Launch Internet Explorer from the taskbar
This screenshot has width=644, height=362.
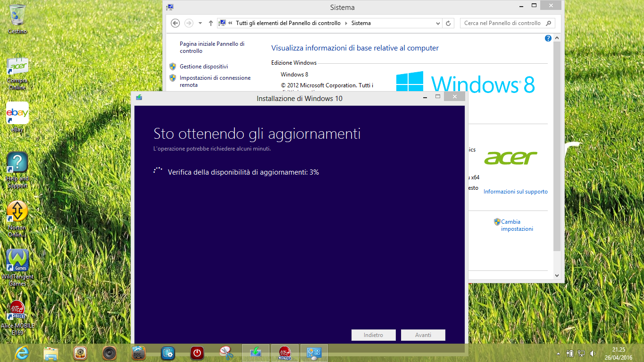coord(22,353)
